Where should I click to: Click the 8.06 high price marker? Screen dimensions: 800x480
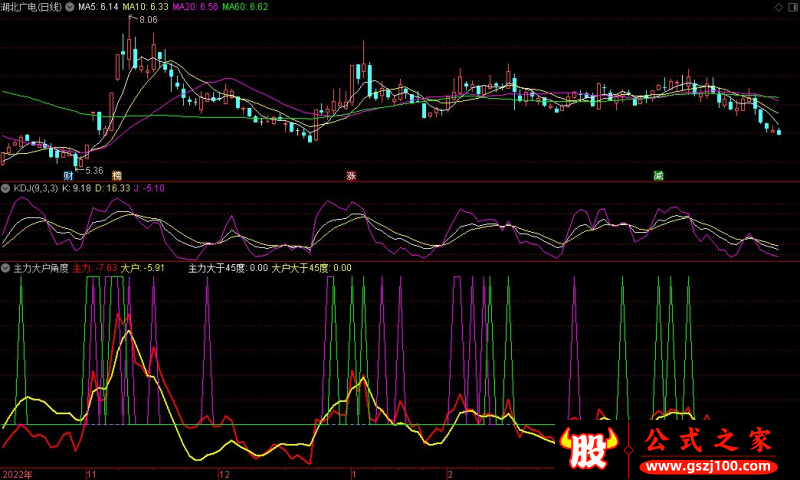[x=148, y=20]
